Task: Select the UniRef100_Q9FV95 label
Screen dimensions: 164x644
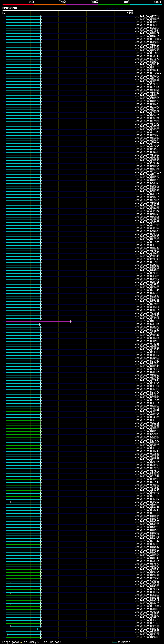Action: [147, 51]
